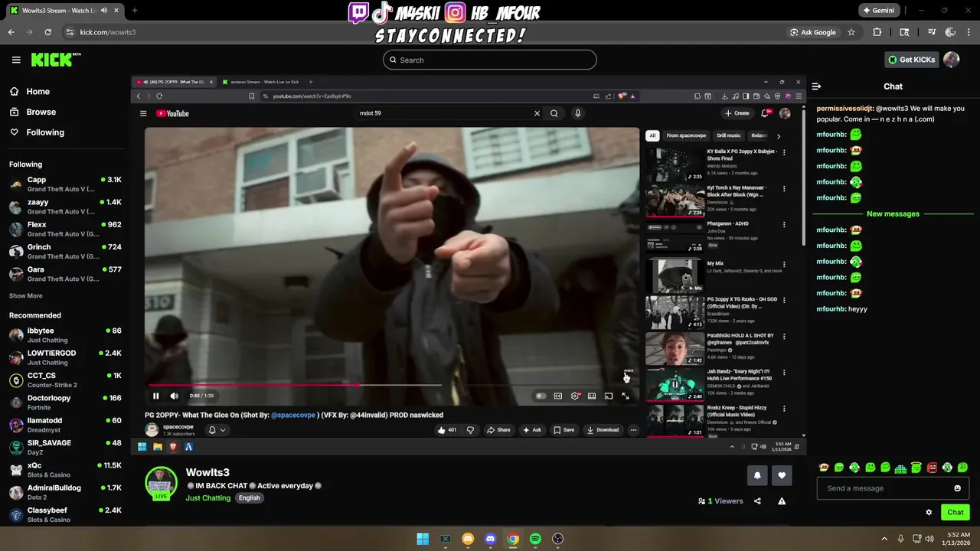980x551 pixels.
Task: Open the Kick hamburger menu
Action: tap(16, 60)
